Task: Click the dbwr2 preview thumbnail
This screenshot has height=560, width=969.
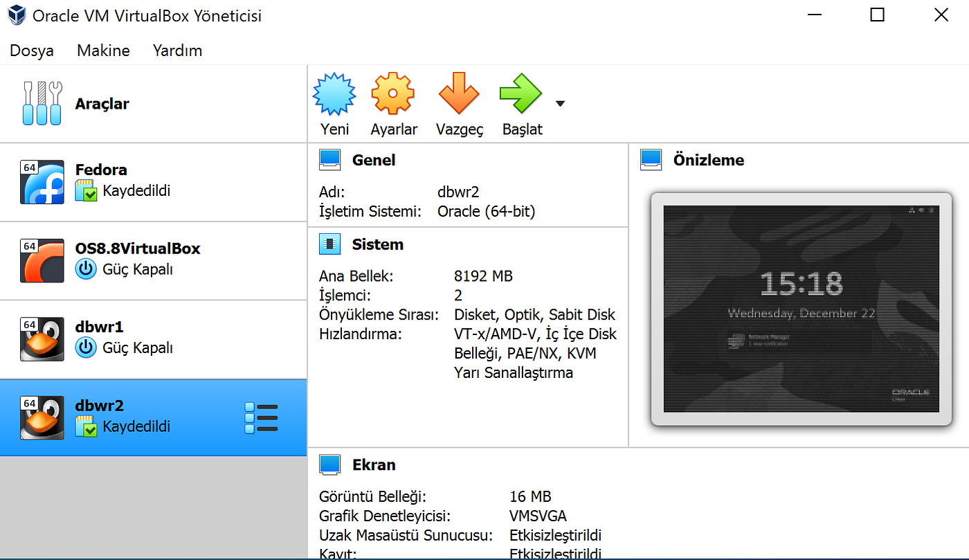Action: tap(802, 309)
